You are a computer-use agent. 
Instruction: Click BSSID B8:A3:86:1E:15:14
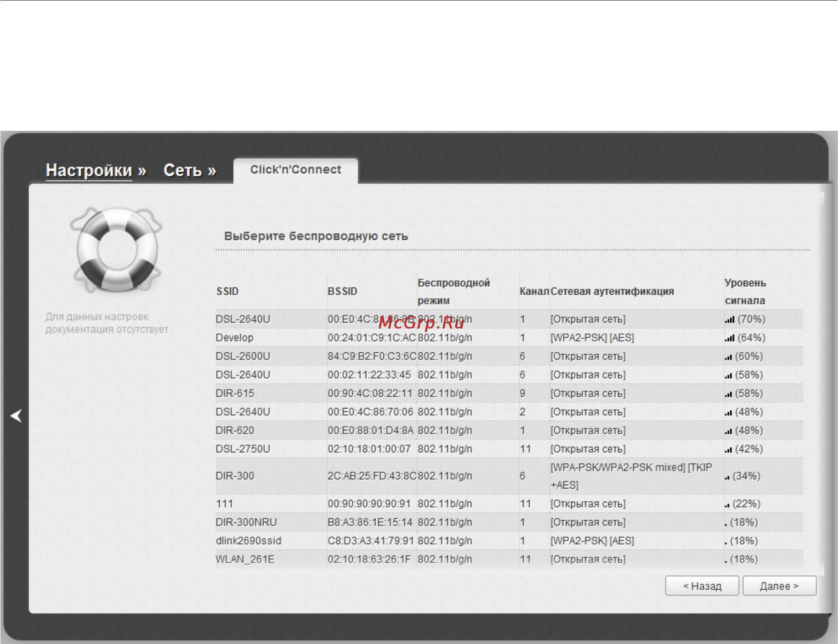370,522
